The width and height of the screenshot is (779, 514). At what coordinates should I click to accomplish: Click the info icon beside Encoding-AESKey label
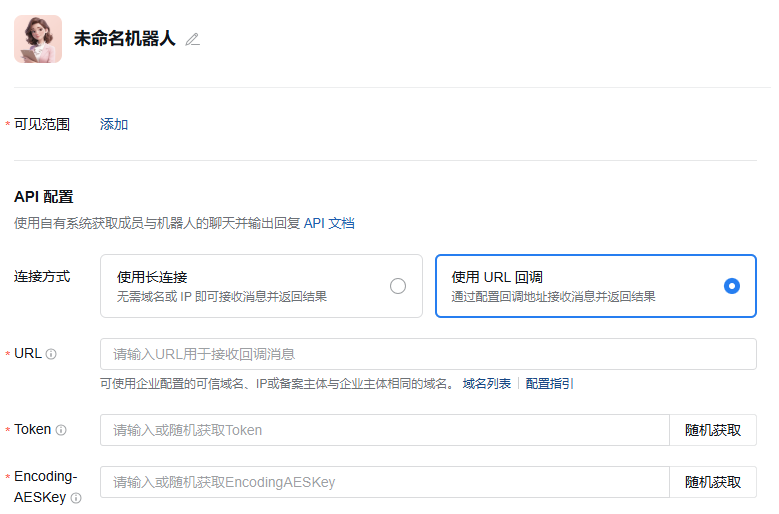76,498
